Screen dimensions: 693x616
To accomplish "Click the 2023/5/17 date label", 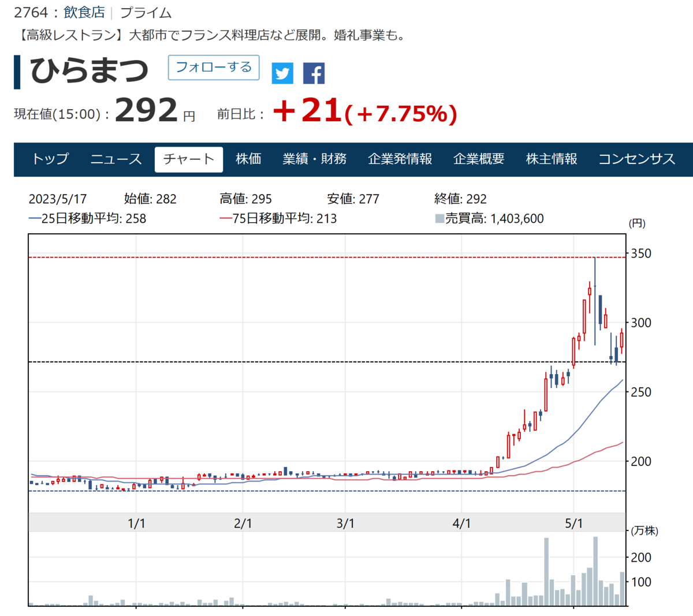I will point(58,199).
